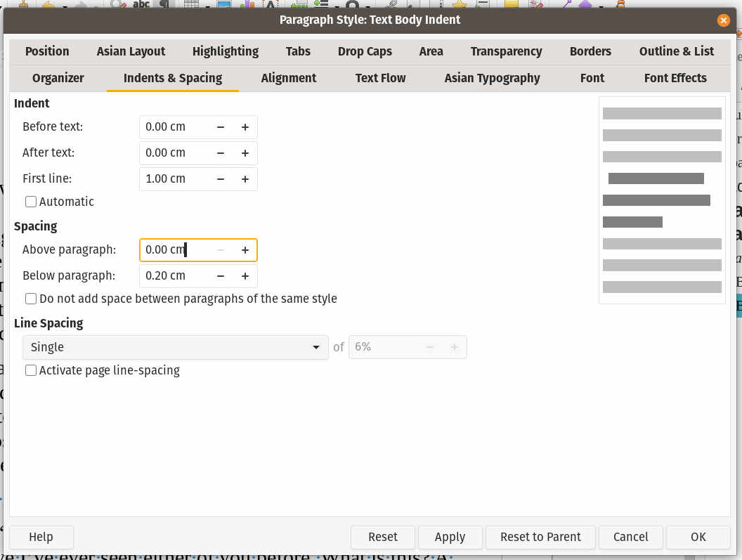Viewport: 742px width, 560px height.
Task: Toggle formatting marks pilcrow toolbar icon
Action: [164, 4]
